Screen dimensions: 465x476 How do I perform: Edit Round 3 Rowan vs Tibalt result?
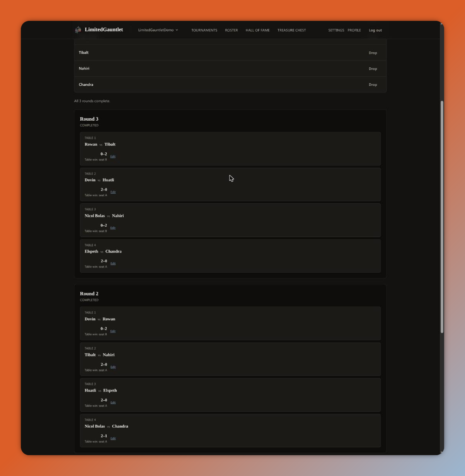[113, 157]
